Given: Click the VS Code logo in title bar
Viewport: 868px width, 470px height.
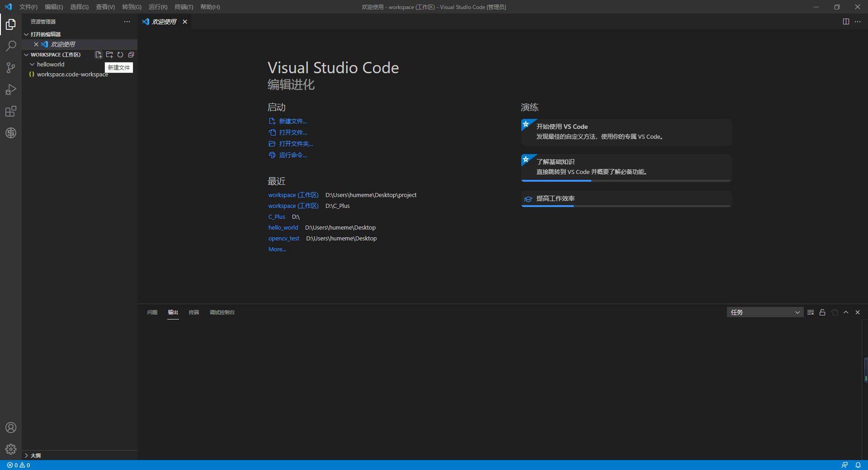Looking at the screenshot, I should pyautogui.click(x=8, y=7).
